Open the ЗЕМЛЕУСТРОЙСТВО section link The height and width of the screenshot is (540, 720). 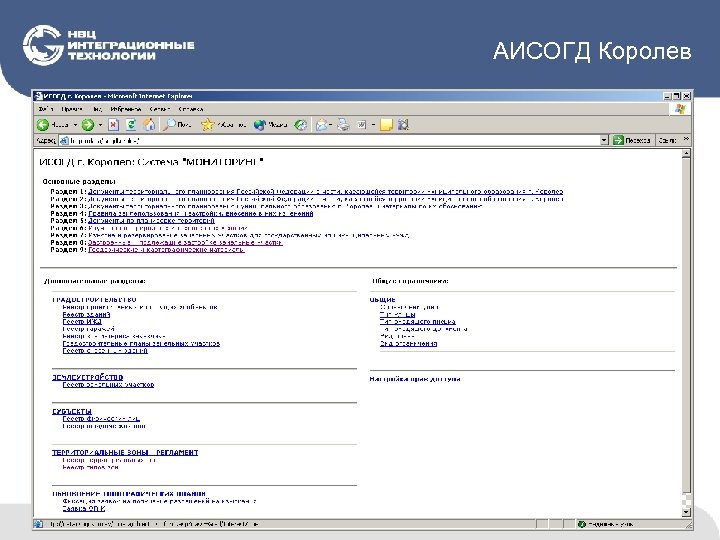coord(87,377)
